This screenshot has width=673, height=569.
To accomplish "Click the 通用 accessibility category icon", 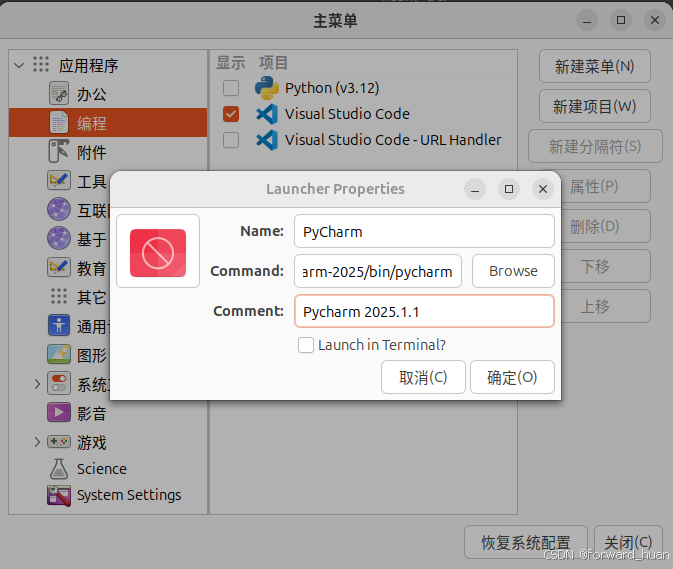I will point(59,325).
